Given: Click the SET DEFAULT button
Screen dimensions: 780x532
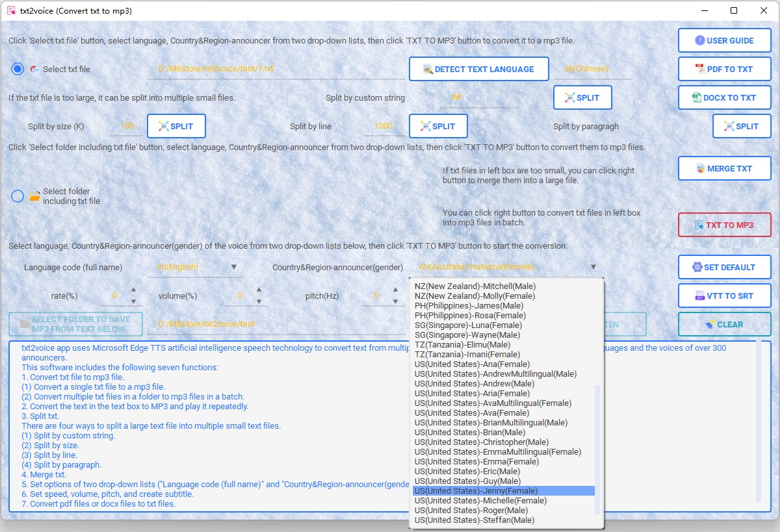Looking at the screenshot, I should point(725,267).
